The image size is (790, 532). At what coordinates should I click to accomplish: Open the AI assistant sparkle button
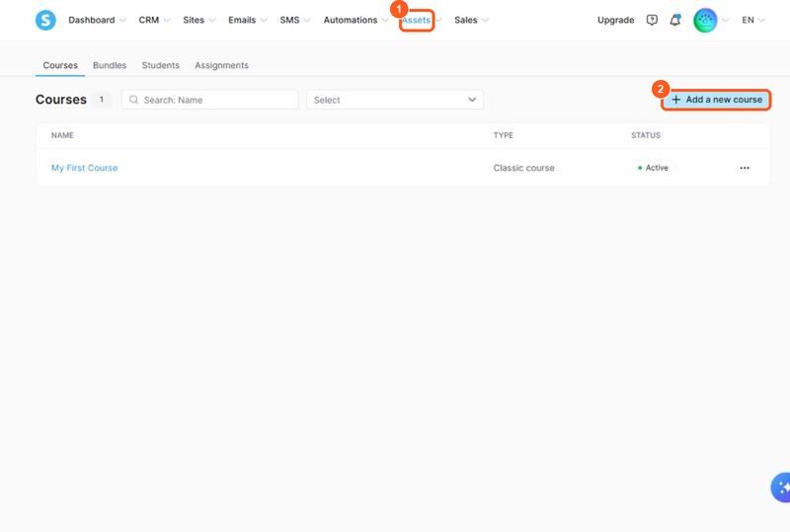pyautogui.click(x=781, y=488)
